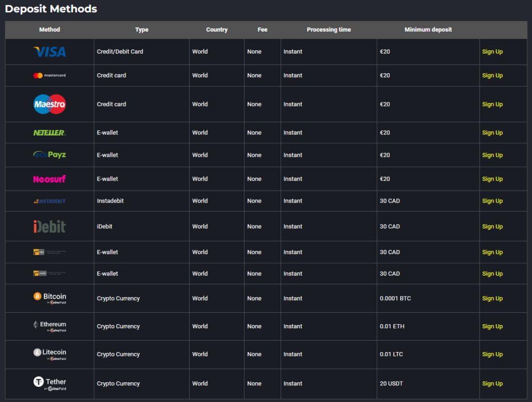This screenshot has width=532, height=402.
Task: Click the €20 value in Neosurf row
Action: 385,179
